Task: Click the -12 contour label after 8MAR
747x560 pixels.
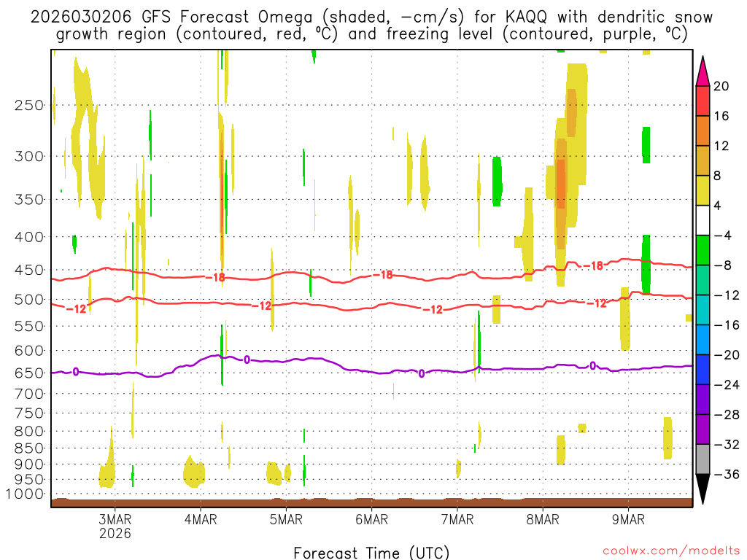Action: tap(597, 303)
